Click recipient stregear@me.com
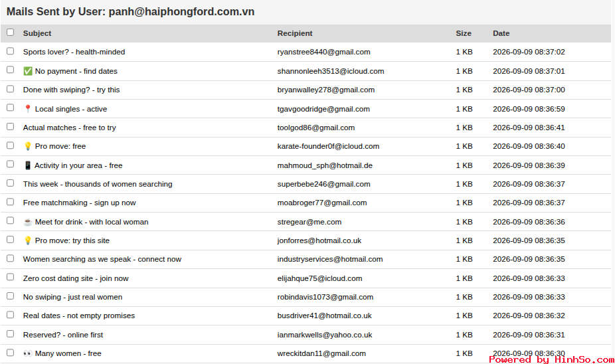The image size is (615, 364). pos(309,222)
